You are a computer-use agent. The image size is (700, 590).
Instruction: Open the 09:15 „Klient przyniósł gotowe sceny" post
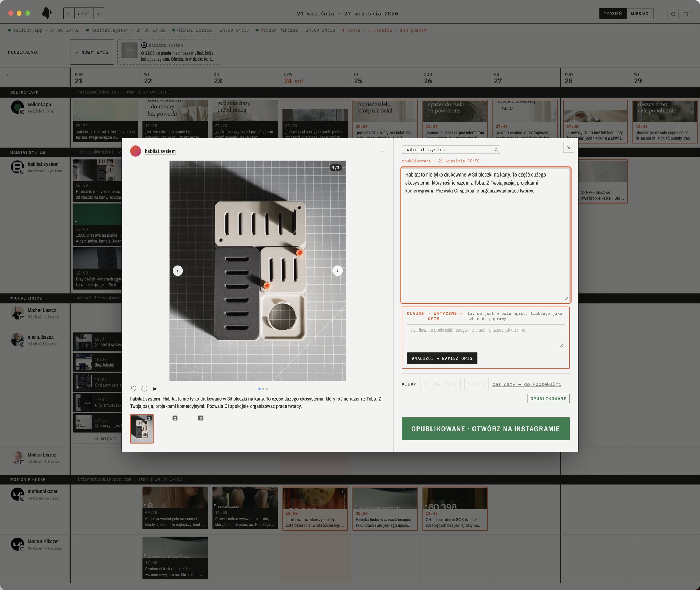pyautogui.click(x=175, y=508)
